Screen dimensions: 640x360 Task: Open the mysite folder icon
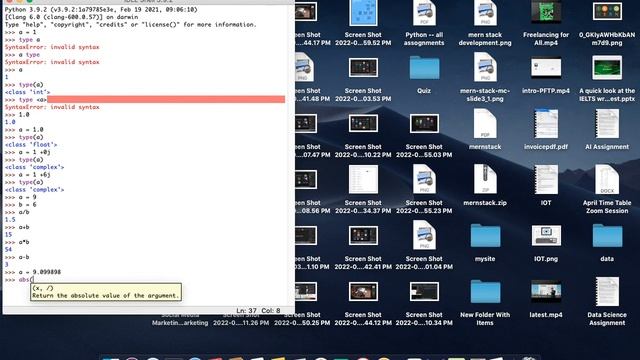(485, 236)
